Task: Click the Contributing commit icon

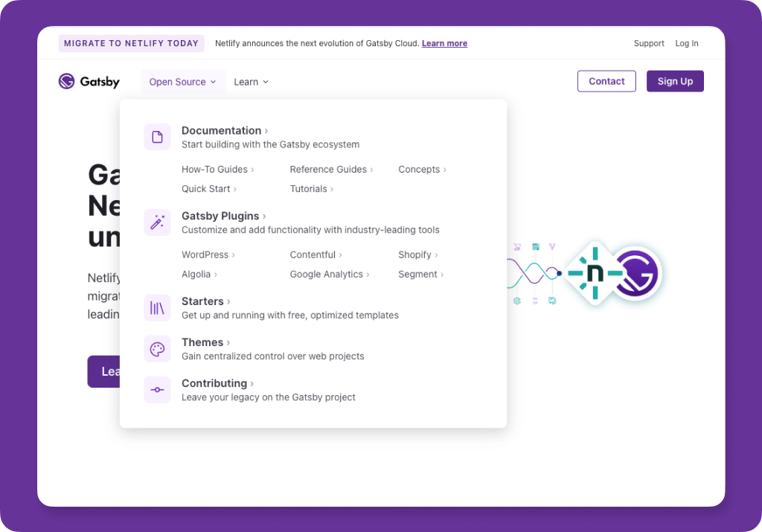Action: (x=157, y=390)
